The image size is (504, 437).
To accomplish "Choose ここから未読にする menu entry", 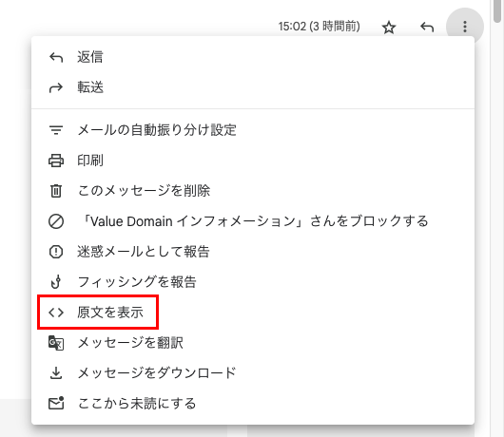I will [253, 404].
